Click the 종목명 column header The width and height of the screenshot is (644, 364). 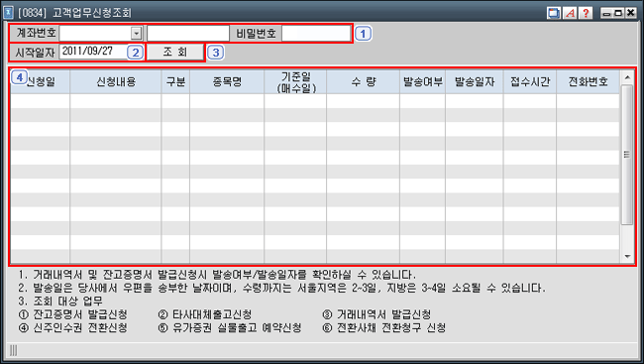point(227,82)
